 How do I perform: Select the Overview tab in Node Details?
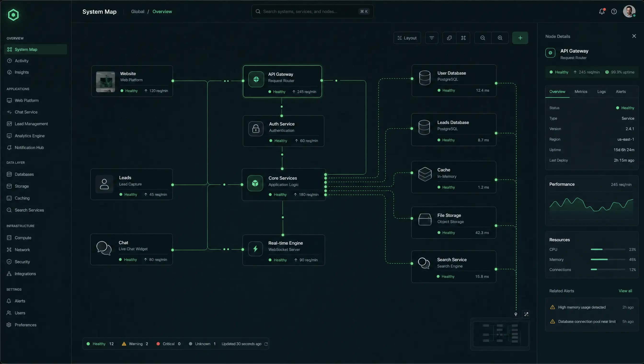coord(557,92)
